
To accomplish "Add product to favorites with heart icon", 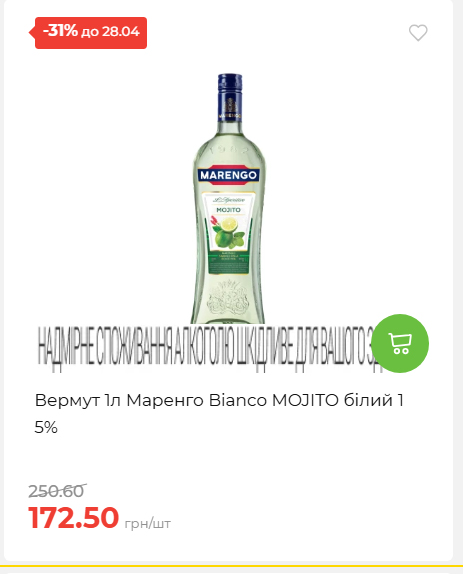I will (x=418, y=33).
